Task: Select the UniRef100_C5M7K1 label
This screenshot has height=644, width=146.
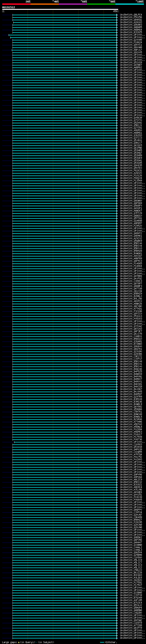Action: click(131, 412)
